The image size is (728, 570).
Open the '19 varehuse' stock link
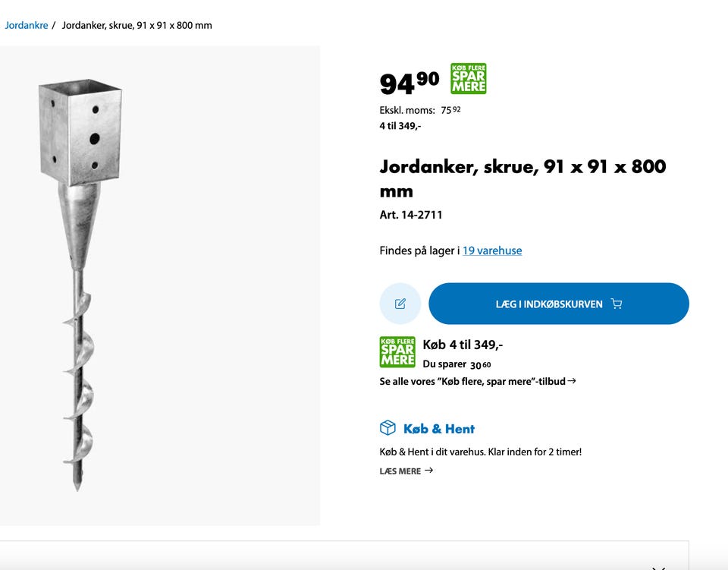(x=492, y=250)
